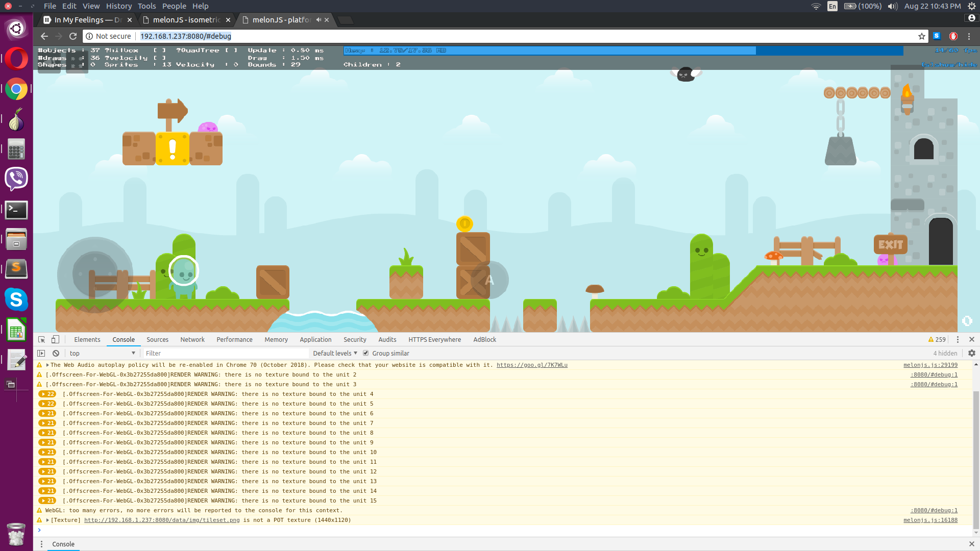Screen dimensions: 980x551
Task: Click the Opera-style red extension icon
Action: [x=953, y=36]
